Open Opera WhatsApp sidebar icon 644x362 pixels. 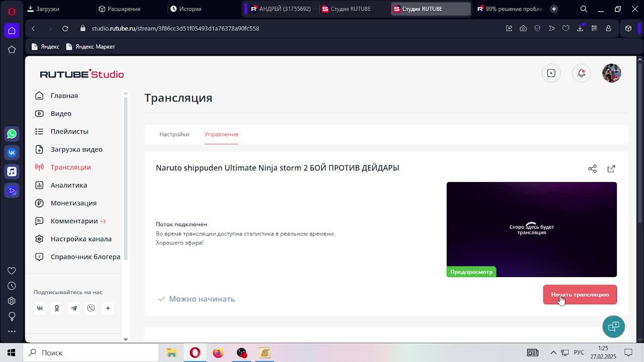coord(12,134)
